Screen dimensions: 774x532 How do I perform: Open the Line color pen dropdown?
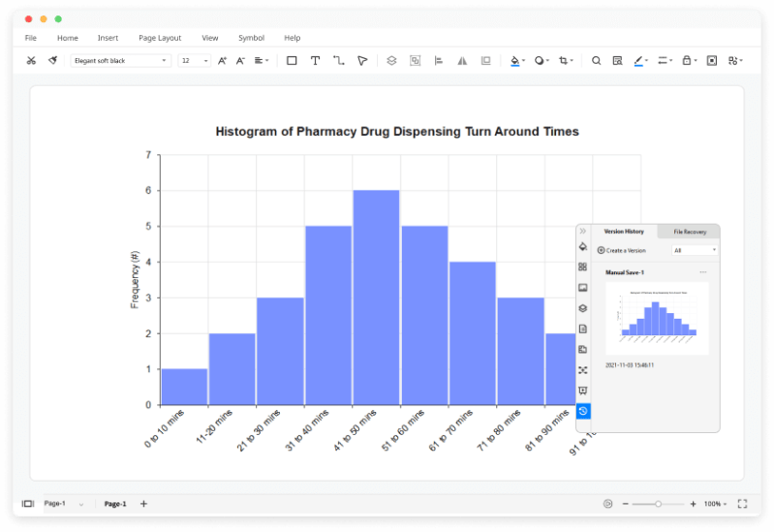640,60
